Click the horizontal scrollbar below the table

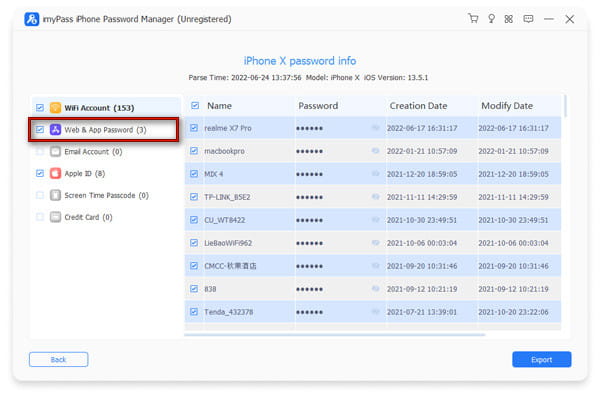[x=334, y=335]
